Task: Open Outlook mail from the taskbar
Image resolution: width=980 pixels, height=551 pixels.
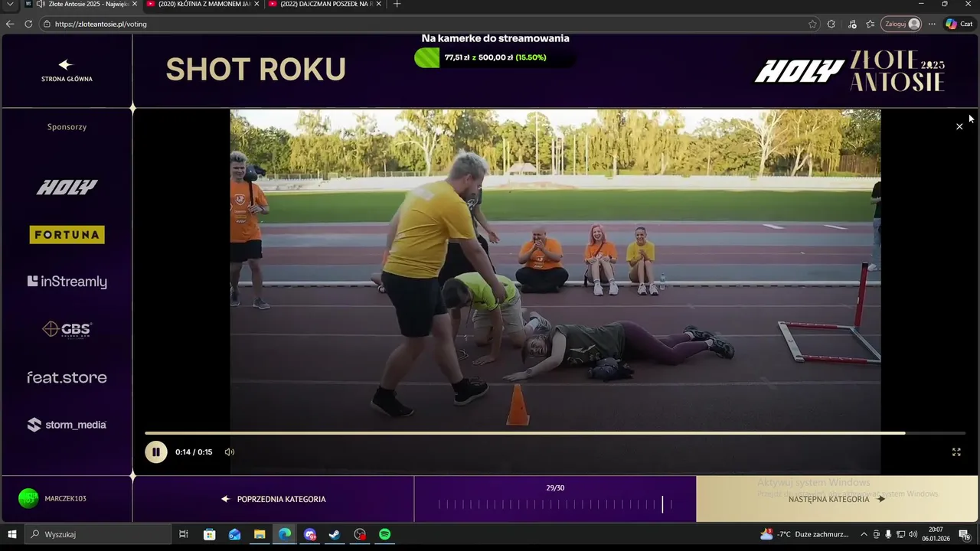Action: pyautogui.click(x=234, y=534)
